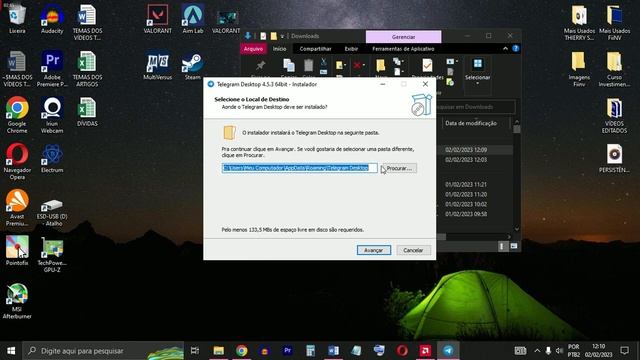Open Navegador Opera desktop shortcut
The height and width of the screenshot is (360, 640).
pos(17,161)
